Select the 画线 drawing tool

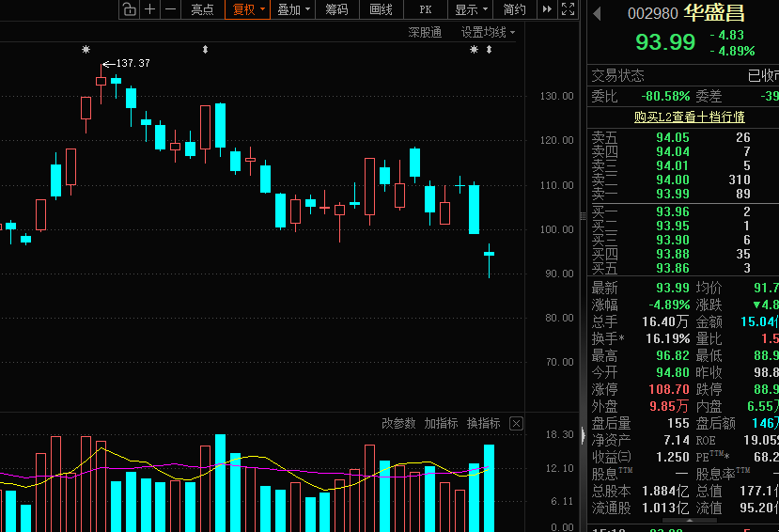tap(382, 9)
